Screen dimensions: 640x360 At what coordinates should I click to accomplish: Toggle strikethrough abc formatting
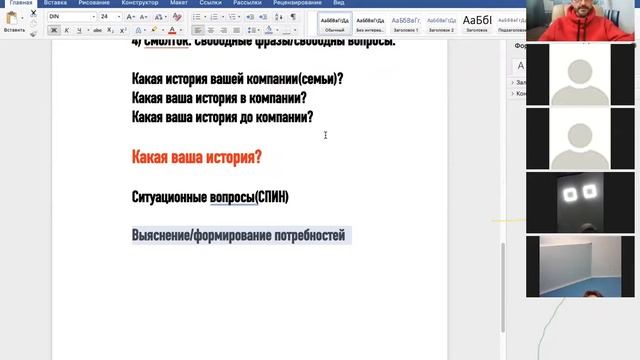click(x=97, y=30)
